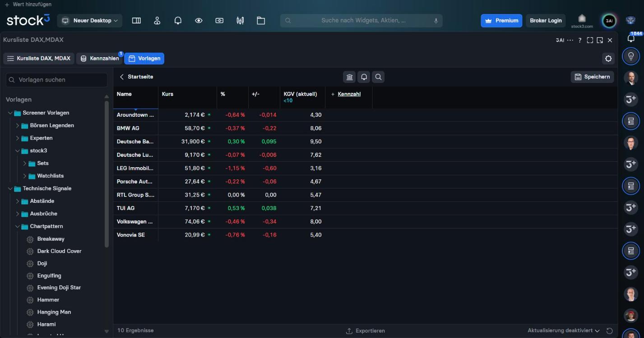Click the bell icon above the table
This screenshot has width=644, height=338.
coord(364,77)
